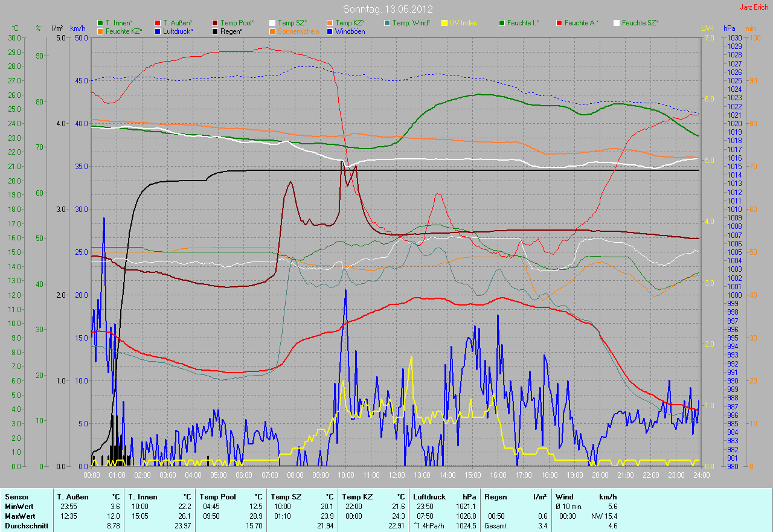Click the blue Windböen legend square
The width and height of the screenshot is (773, 532).
click(330, 31)
